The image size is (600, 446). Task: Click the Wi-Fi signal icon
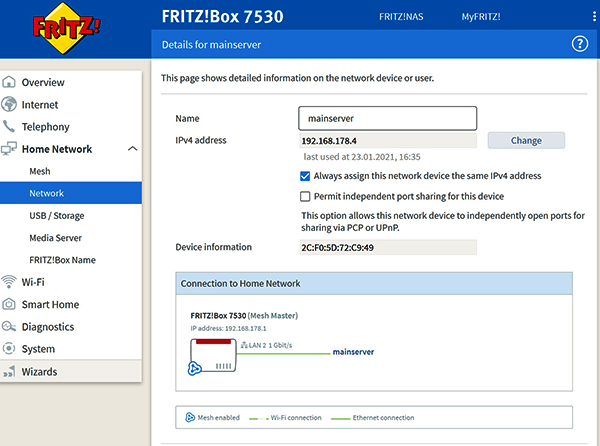[x=9, y=282]
